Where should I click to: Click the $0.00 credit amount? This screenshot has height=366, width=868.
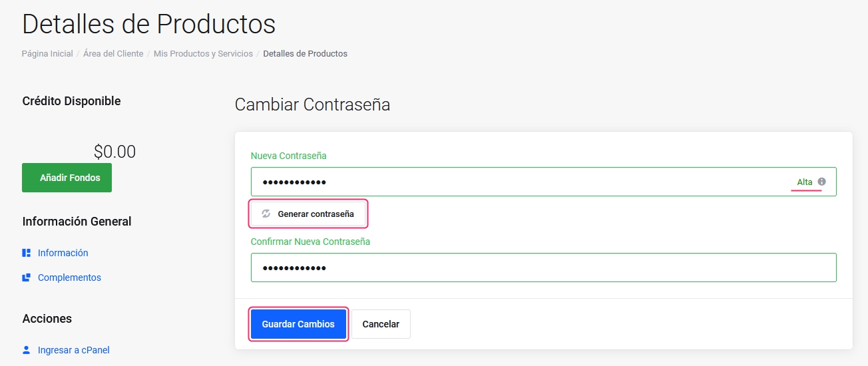tap(114, 152)
